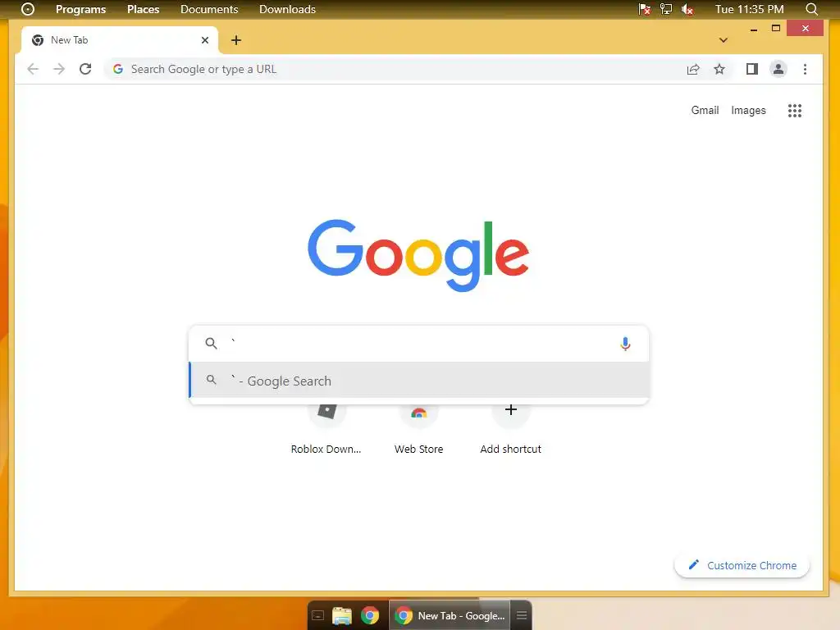Start voice search with the microphone
Image resolution: width=840 pixels, height=630 pixels.
[x=625, y=344]
